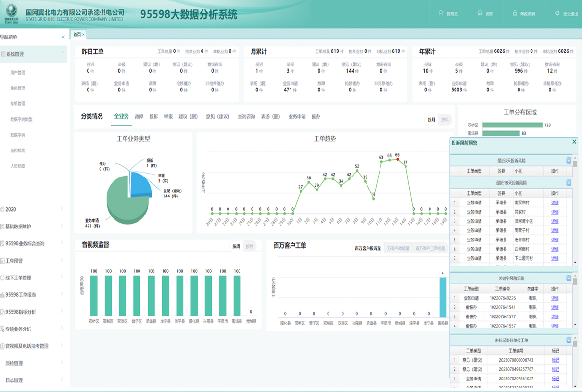Select the 投诉 category tab
Image resolution: width=582 pixels, height=392 pixels.
point(154,116)
